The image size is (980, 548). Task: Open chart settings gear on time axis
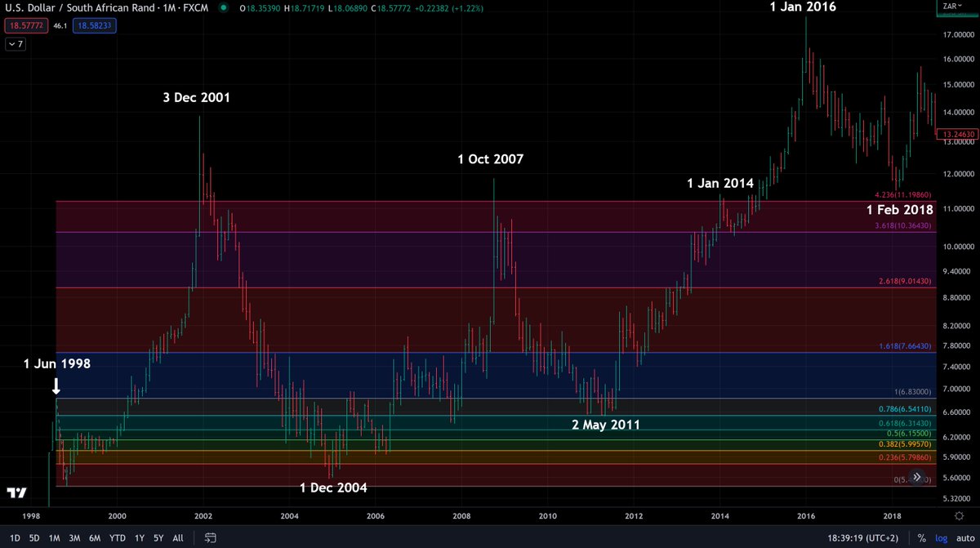click(x=957, y=516)
